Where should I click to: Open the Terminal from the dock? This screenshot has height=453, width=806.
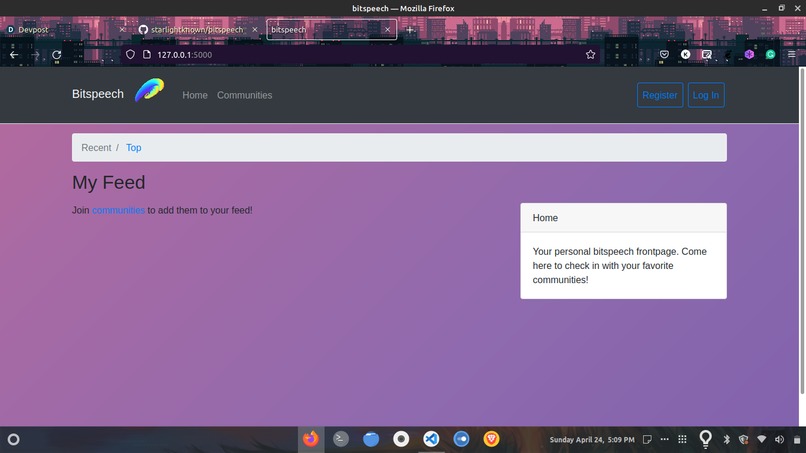tap(340, 439)
